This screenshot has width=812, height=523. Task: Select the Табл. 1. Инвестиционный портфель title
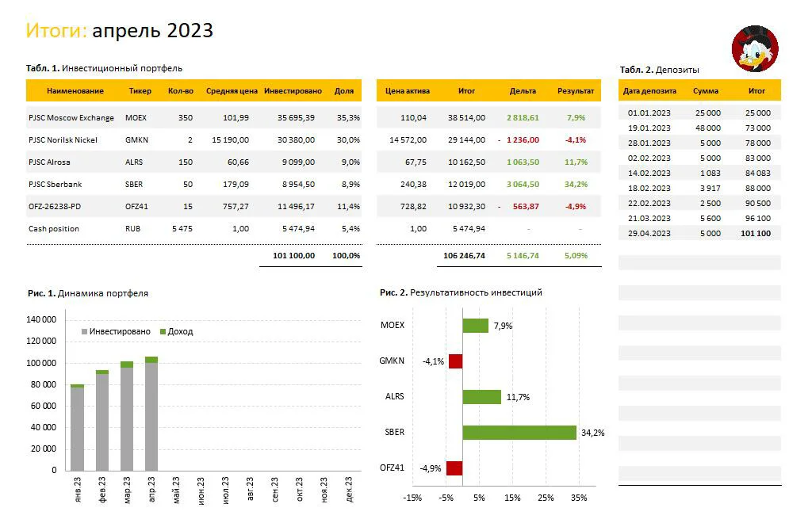point(104,68)
